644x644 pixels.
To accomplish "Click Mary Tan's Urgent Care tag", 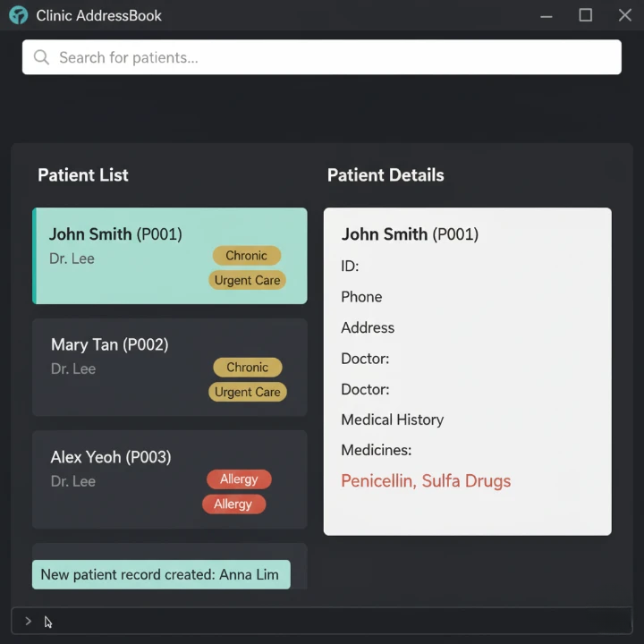I will coord(247,392).
